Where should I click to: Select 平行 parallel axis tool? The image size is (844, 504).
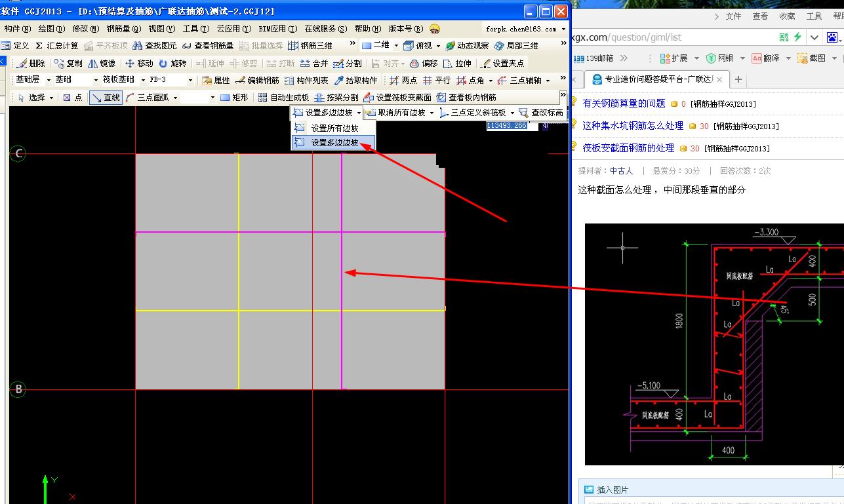click(x=437, y=80)
